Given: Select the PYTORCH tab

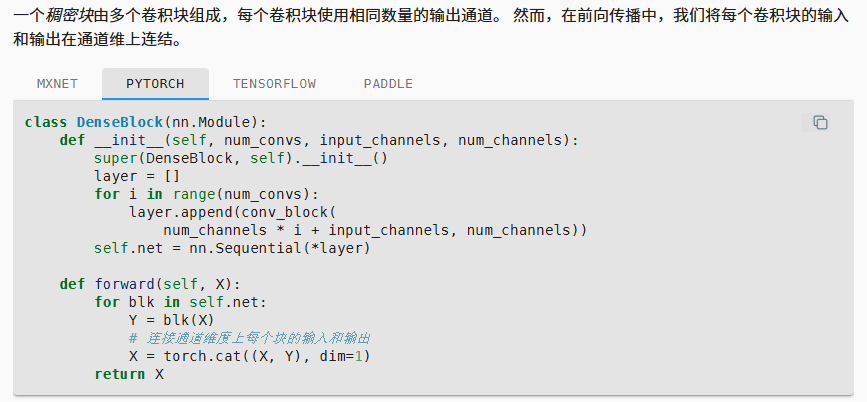Looking at the screenshot, I should tap(155, 84).
